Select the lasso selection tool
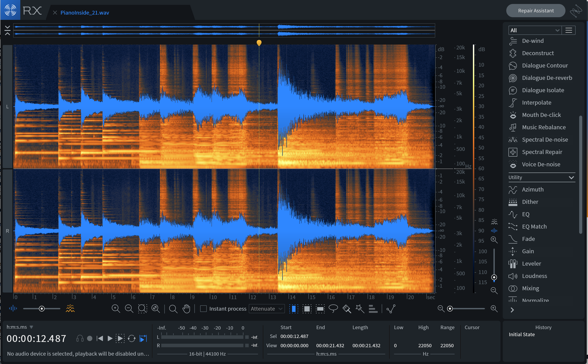The height and width of the screenshot is (364, 588). coord(333,310)
